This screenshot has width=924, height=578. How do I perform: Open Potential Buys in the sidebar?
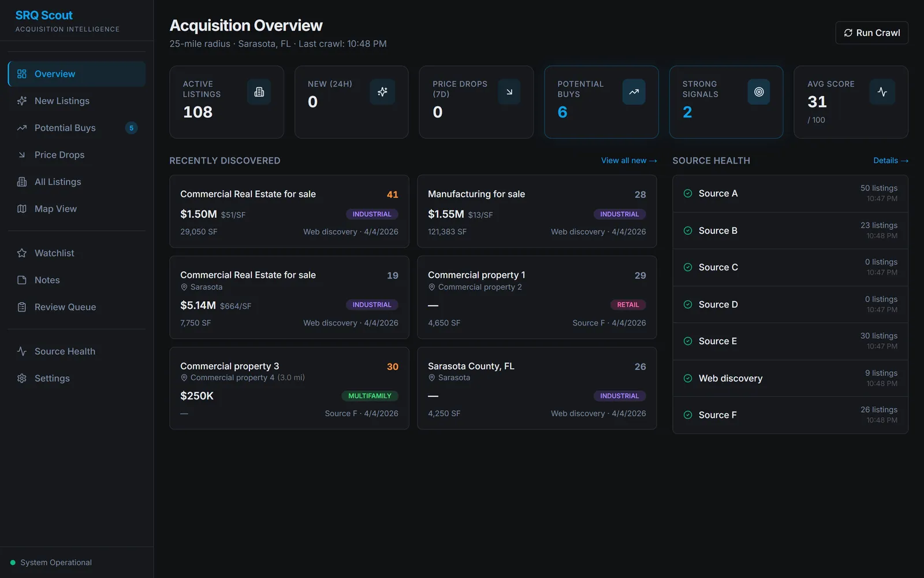pyautogui.click(x=77, y=128)
